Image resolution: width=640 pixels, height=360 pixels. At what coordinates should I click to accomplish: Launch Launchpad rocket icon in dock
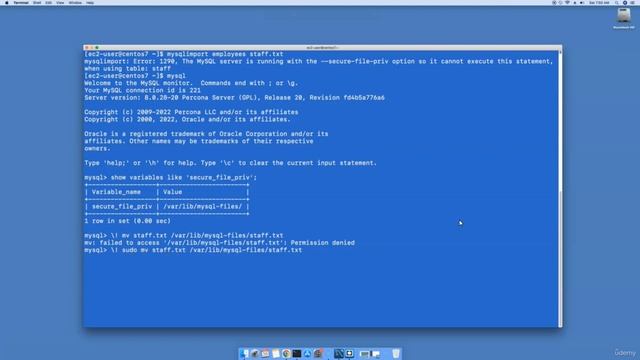pyautogui.click(x=255, y=353)
